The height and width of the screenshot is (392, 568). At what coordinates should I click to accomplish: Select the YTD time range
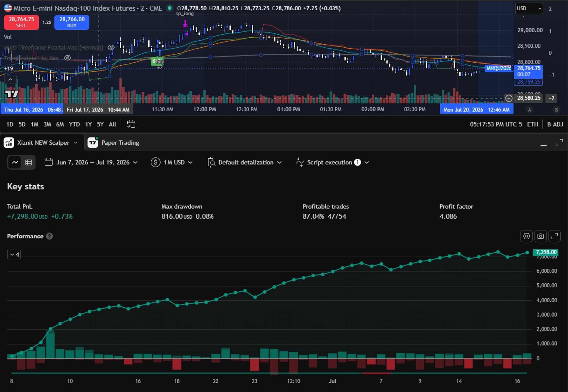coord(74,124)
